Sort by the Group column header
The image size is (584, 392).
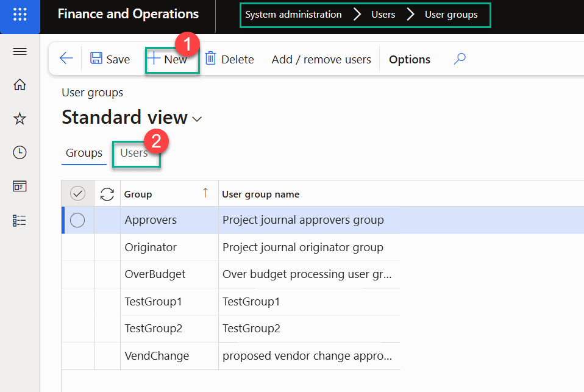click(138, 194)
